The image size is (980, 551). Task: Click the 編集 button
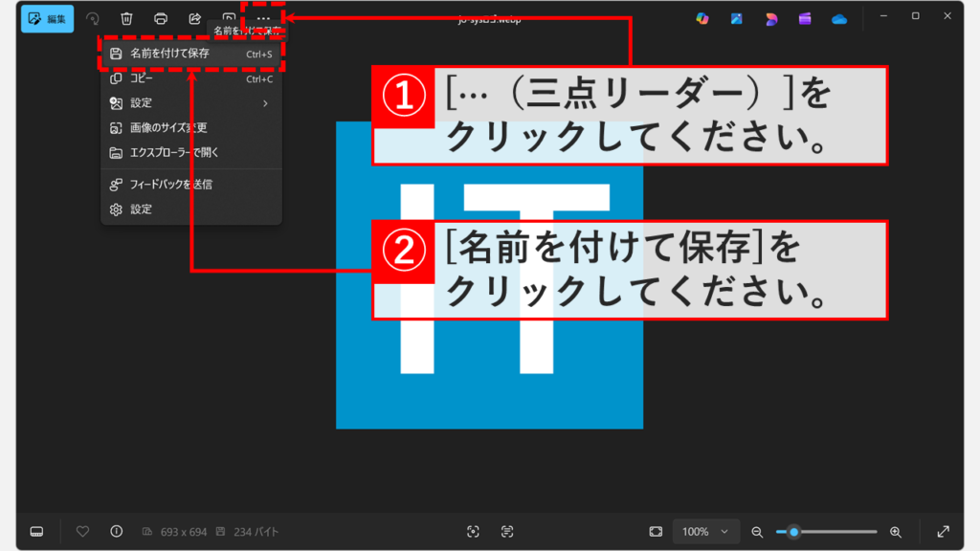click(x=46, y=18)
